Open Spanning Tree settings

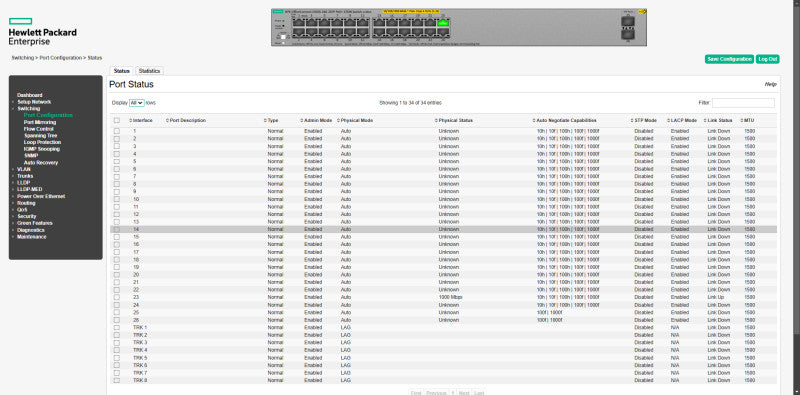(x=41, y=136)
